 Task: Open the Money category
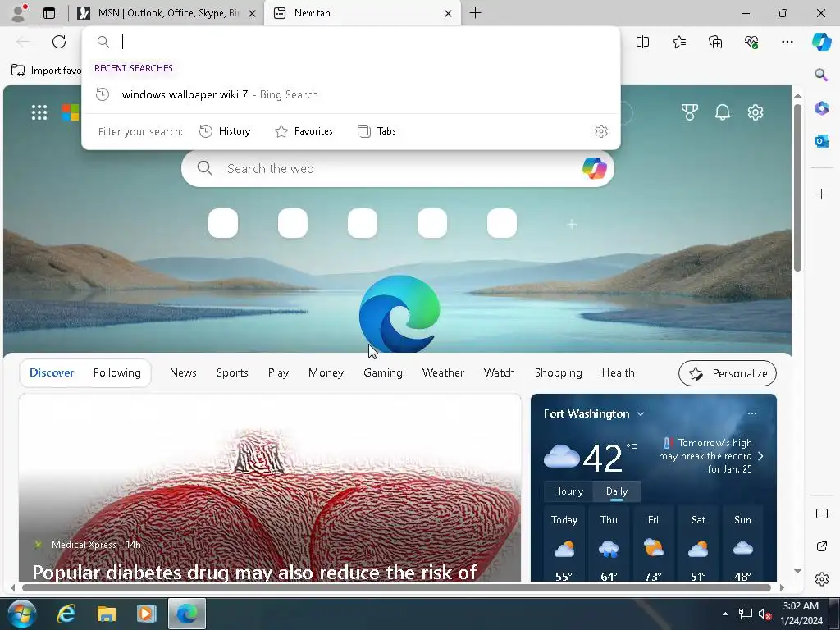326,372
